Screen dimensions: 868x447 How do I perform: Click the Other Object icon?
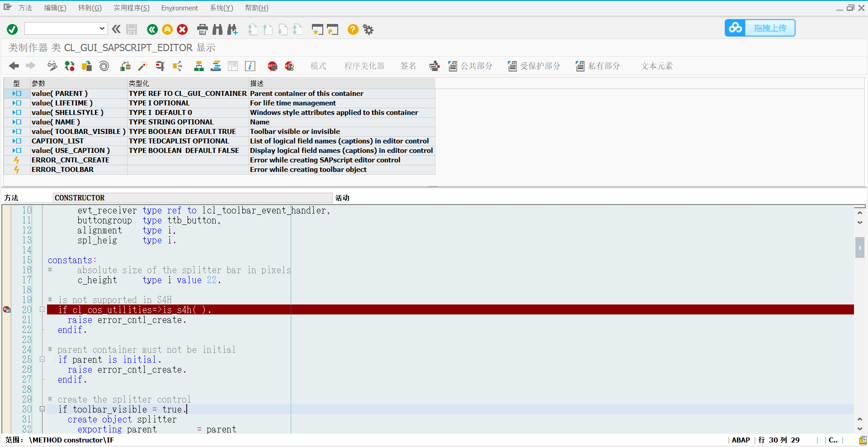click(x=87, y=66)
